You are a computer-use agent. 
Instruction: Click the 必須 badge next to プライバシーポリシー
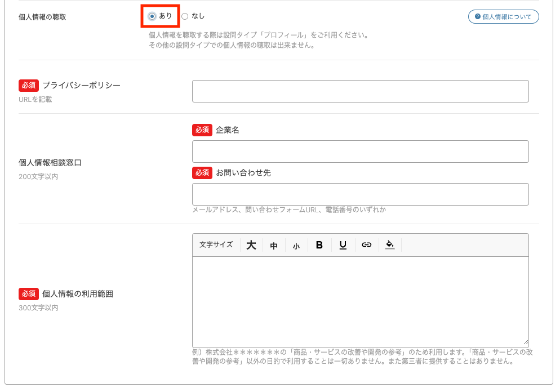coord(29,85)
